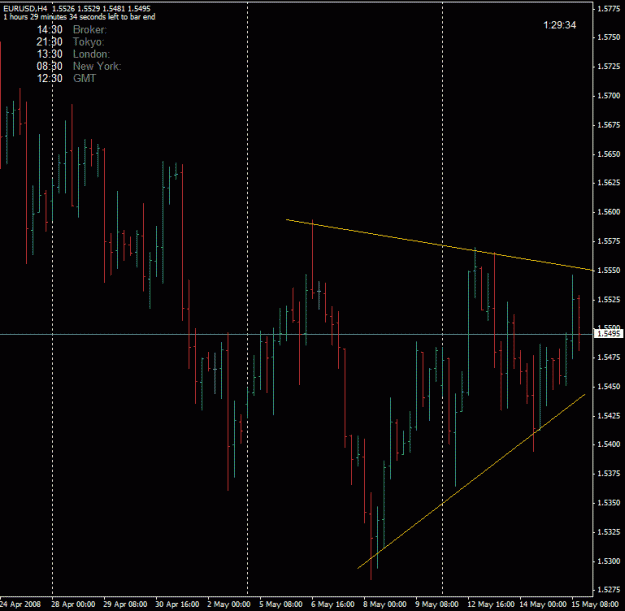
Task: Click the Broker: label
Action: pyautogui.click(x=90, y=30)
